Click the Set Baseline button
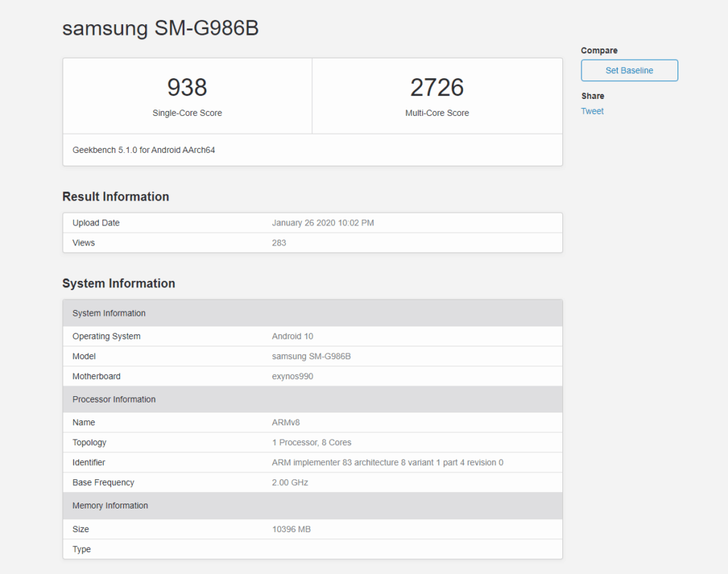This screenshot has width=728, height=574. tap(629, 70)
